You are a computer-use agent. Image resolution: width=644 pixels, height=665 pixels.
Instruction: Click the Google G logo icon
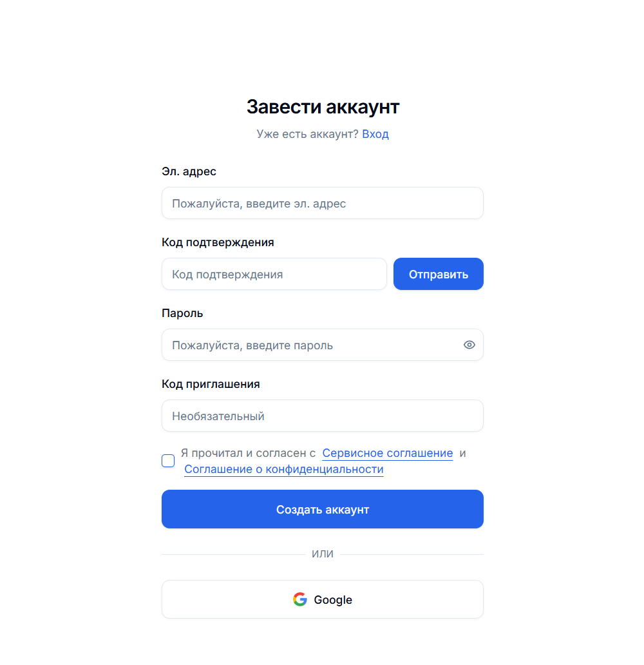[300, 599]
